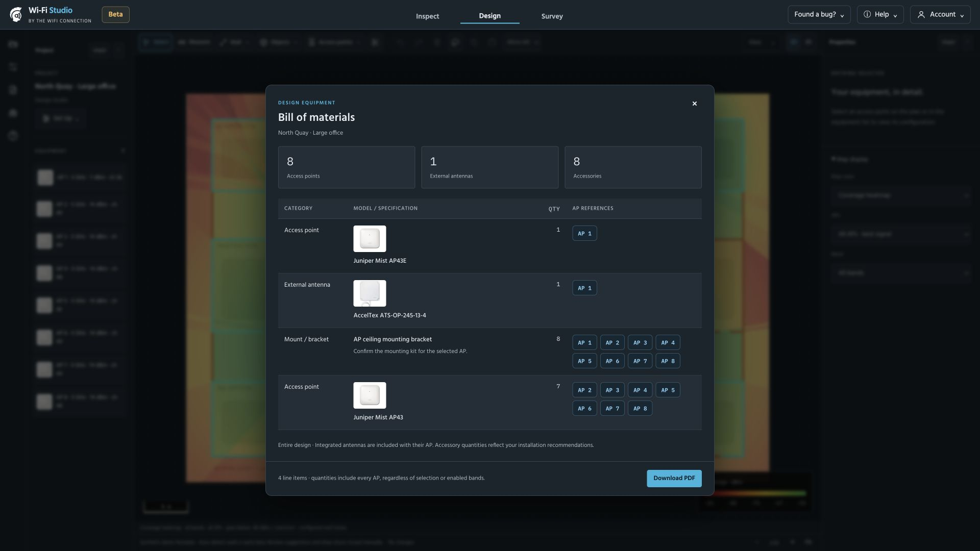980x551 pixels.
Task: Click the AccelTex antenna thumbnail
Action: click(x=370, y=293)
